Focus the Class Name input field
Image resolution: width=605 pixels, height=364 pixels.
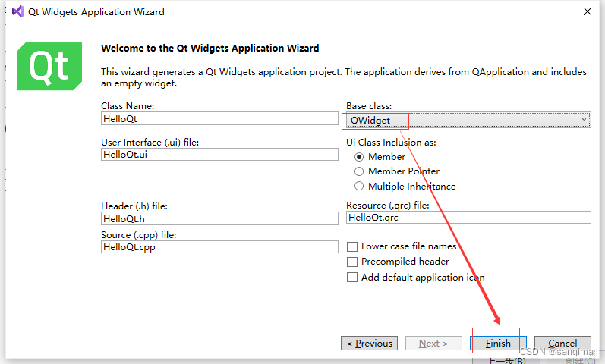(x=219, y=118)
